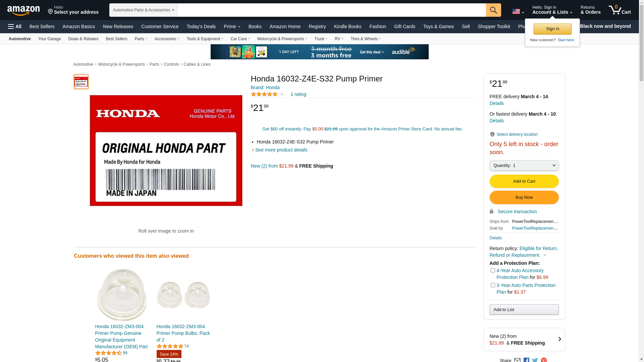The width and height of the screenshot is (644, 362).
Task: Share product via Pinterest icon
Action: pos(544,360)
